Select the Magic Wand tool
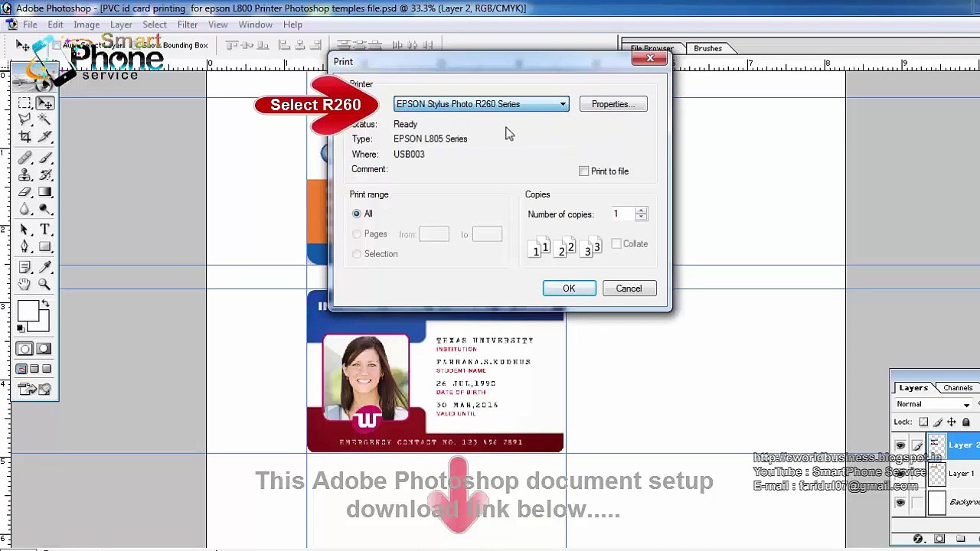 click(44, 119)
